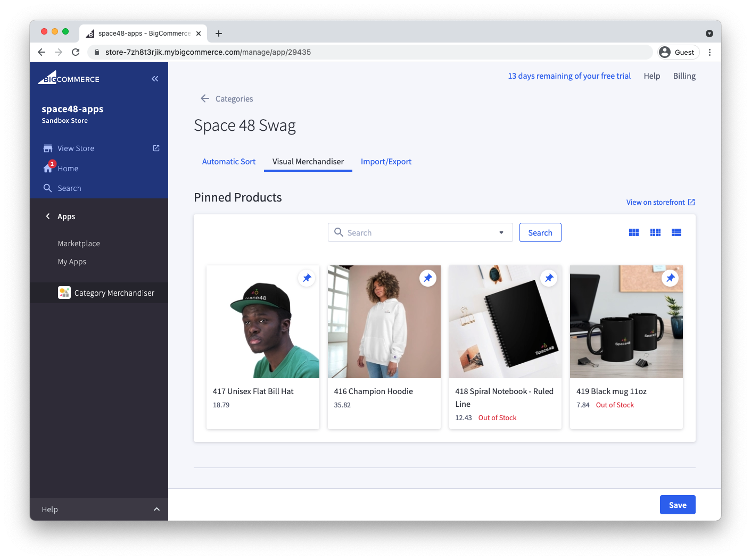Viewport: 751px width, 560px height.
Task: Save the merchandising changes
Action: click(678, 505)
